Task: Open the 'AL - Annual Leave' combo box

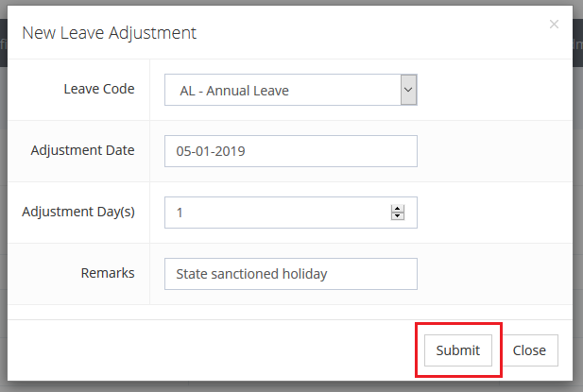Action: [x=282, y=91]
